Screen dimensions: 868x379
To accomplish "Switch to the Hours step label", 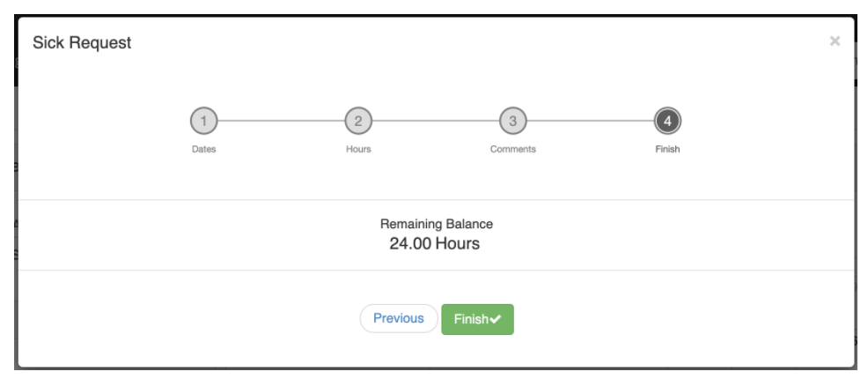I will [358, 149].
